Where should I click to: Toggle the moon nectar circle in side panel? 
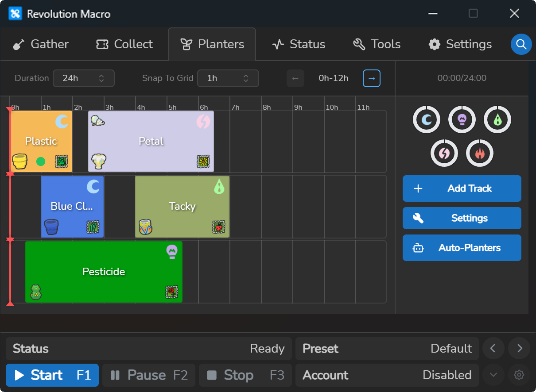tap(427, 119)
